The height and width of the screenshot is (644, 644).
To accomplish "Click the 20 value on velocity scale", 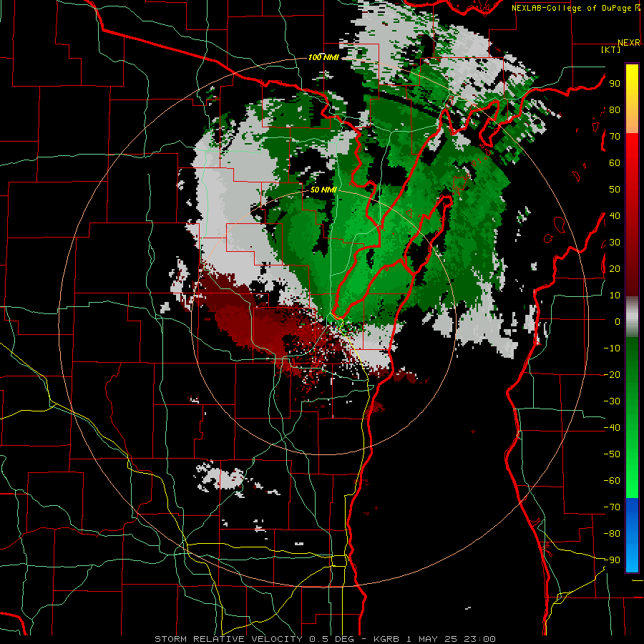I will pos(615,269).
